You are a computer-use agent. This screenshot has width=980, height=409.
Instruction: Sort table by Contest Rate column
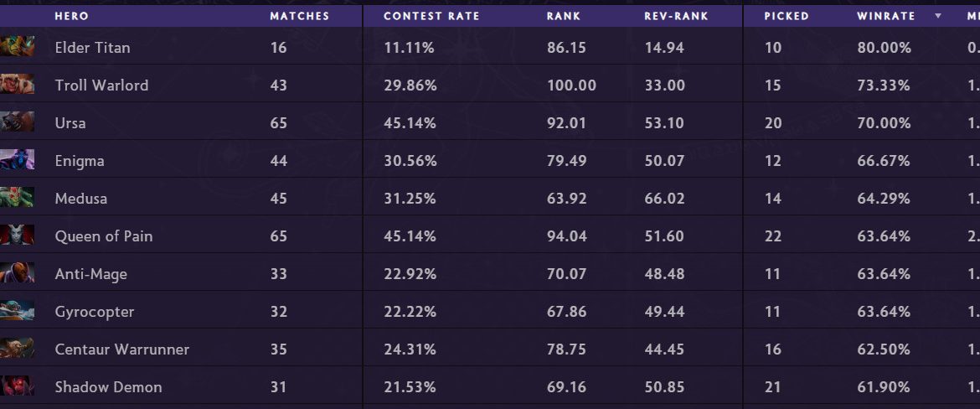[431, 16]
